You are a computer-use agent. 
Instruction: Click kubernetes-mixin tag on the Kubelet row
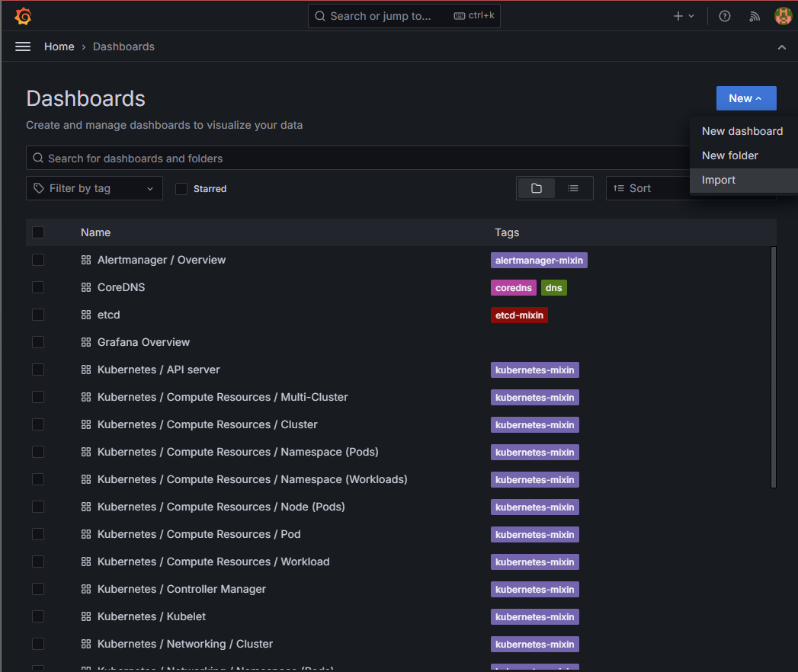pos(535,617)
